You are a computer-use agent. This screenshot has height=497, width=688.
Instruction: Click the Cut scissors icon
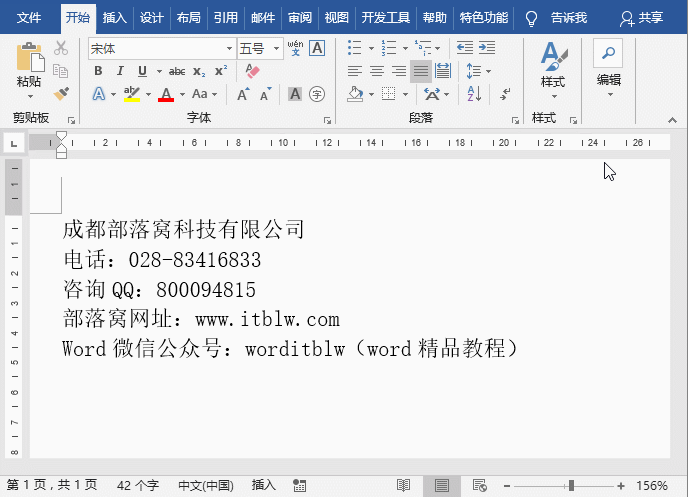[61, 48]
